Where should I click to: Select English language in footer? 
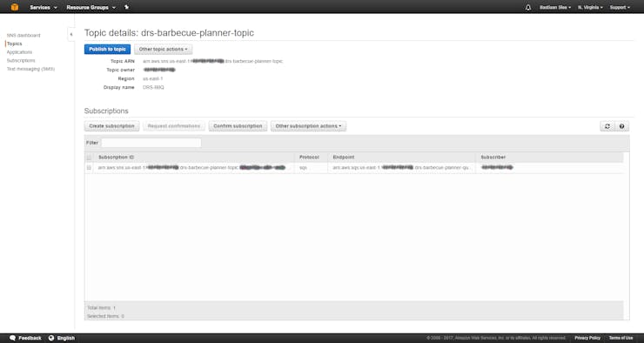pos(66,338)
